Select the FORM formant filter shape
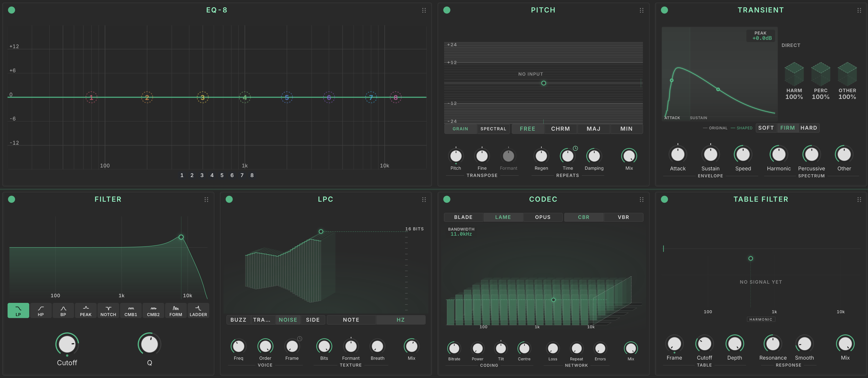 [x=176, y=310]
